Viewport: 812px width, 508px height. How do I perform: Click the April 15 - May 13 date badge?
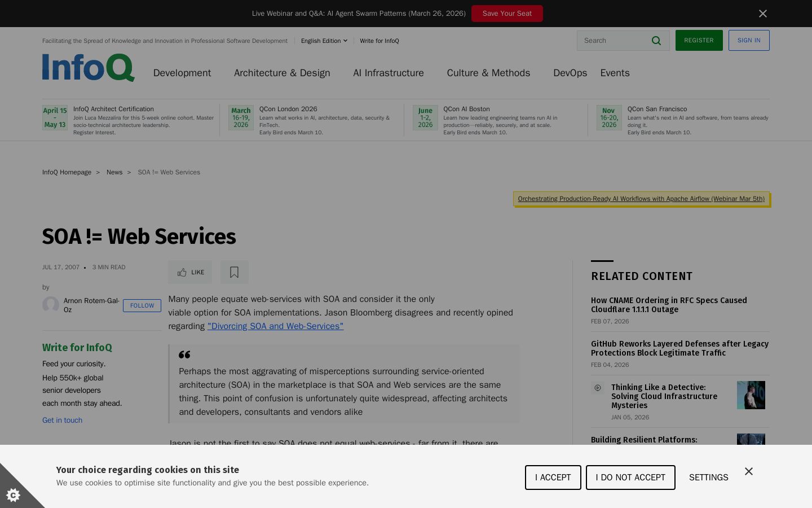55,117
